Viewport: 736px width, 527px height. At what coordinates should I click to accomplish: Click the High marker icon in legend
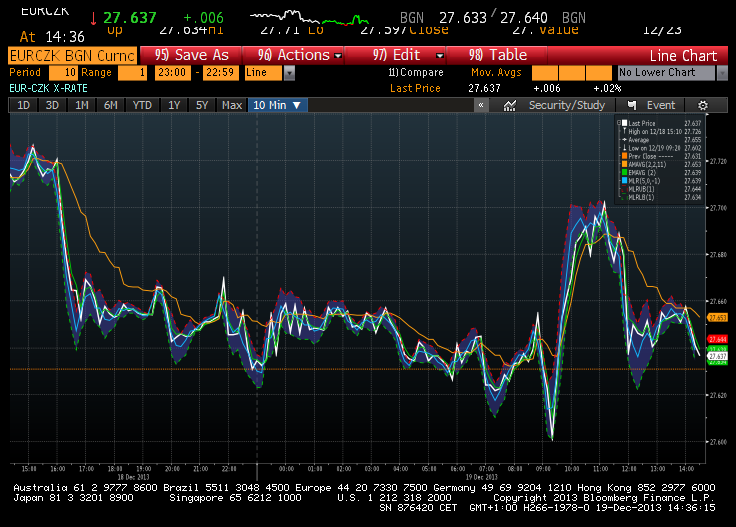click(624, 131)
